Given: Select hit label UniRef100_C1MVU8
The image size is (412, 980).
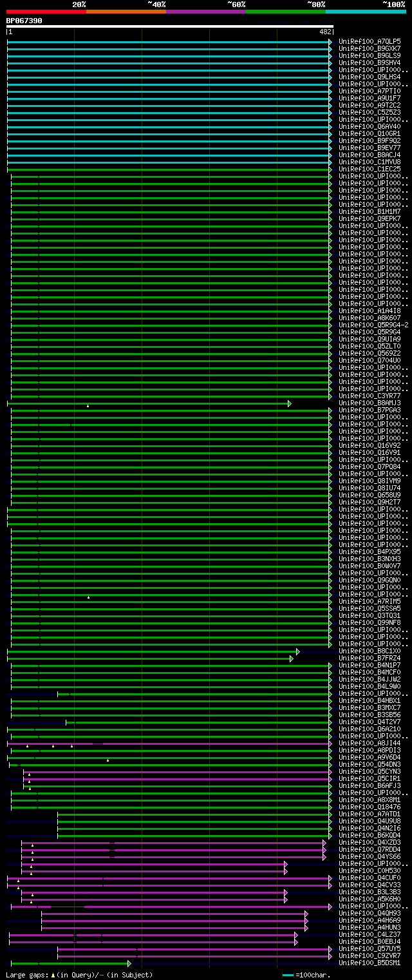Looking at the screenshot, I should coord(370,162).
